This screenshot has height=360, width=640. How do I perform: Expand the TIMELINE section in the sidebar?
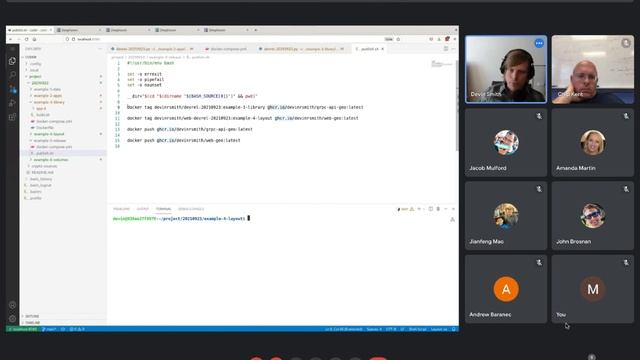(x=63, y=322)
